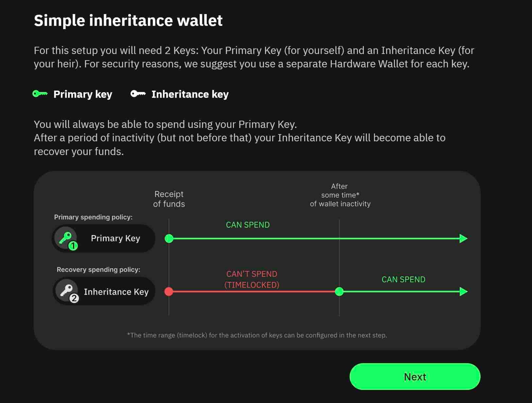Click the CAN SPEND label on Inheritance line
532x403 pixels.
pos(403,279)
